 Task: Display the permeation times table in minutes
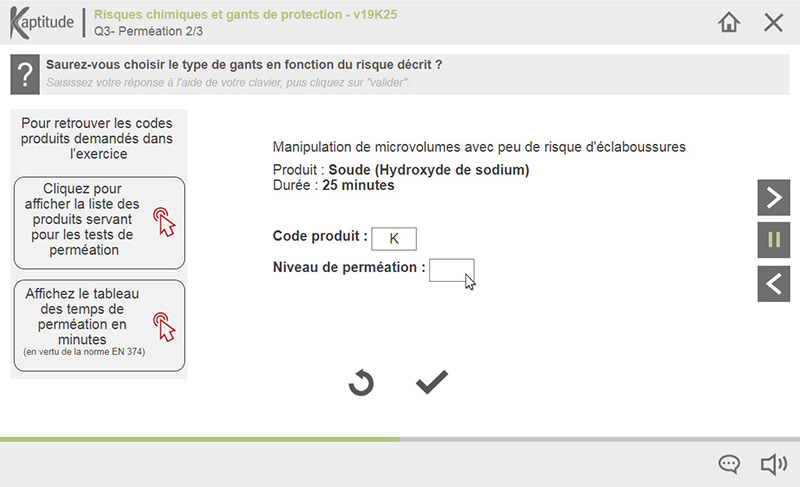99,325
